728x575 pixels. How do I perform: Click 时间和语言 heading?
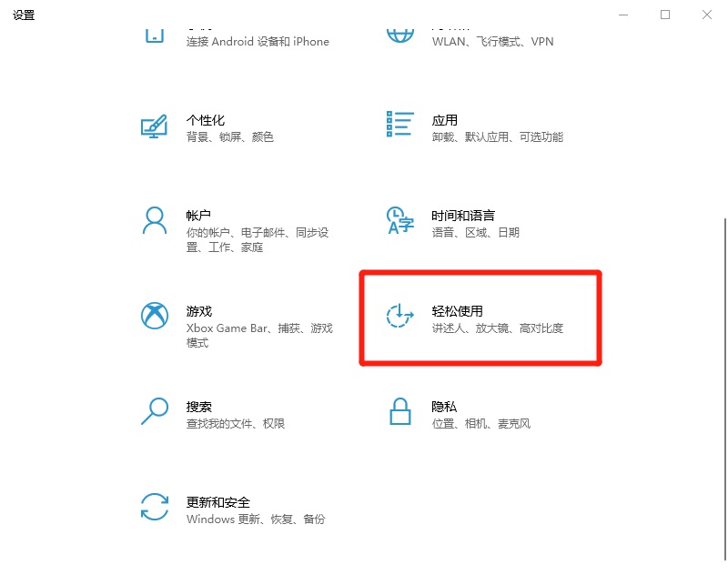[x=463, y=216]
